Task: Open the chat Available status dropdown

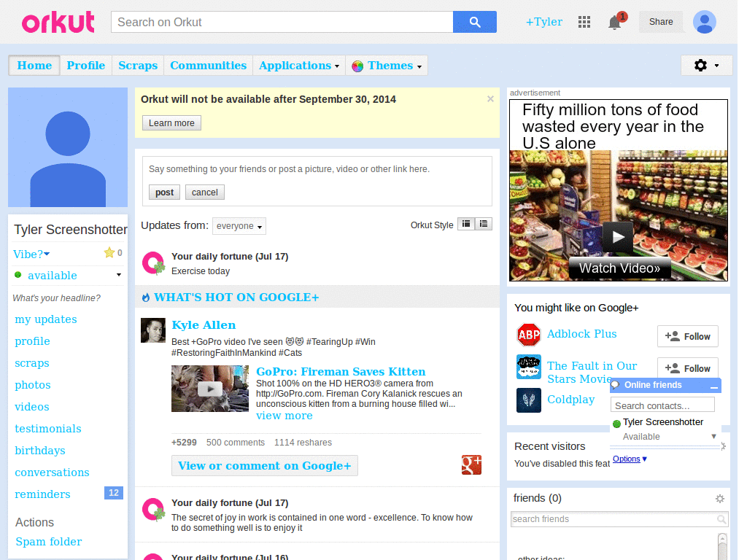Action: coord(713,436)
